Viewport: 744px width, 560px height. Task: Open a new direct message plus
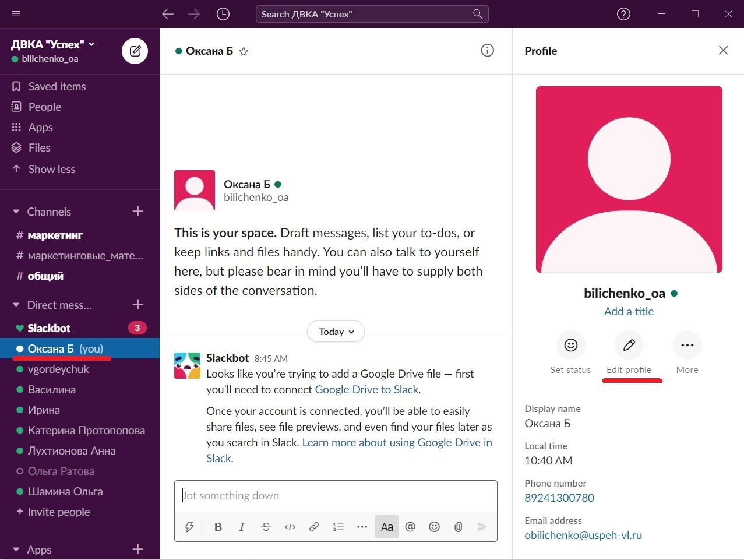(x=138, y=304)
